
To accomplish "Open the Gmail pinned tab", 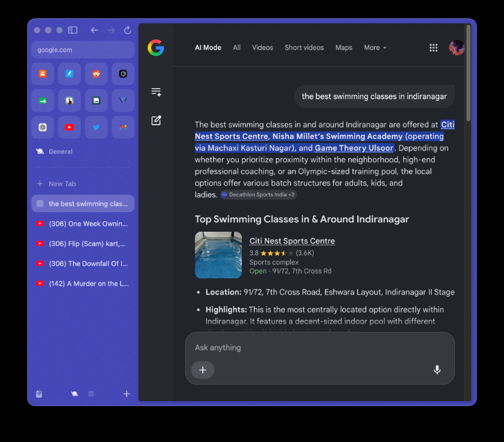I will pos(123,127).
